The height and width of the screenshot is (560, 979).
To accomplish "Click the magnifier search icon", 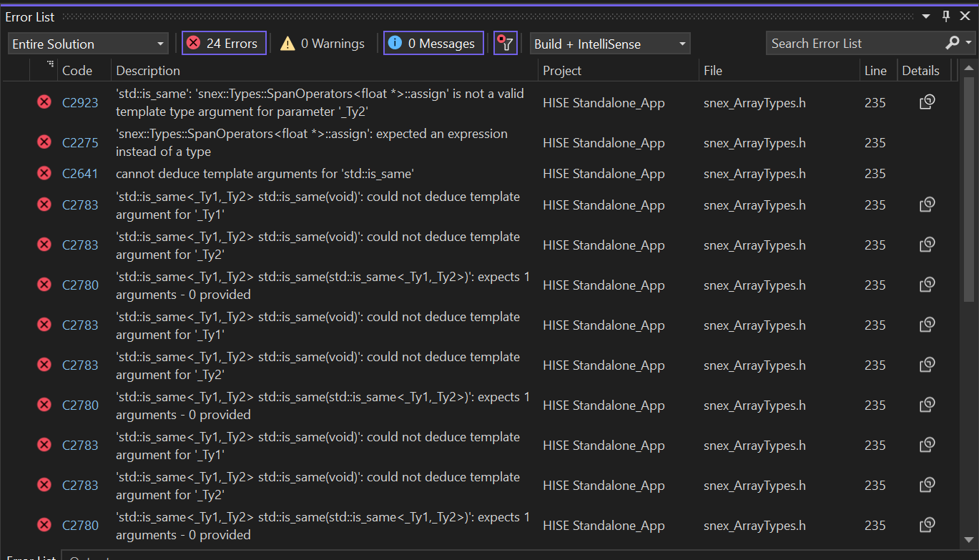I will [x=953, y=43].
